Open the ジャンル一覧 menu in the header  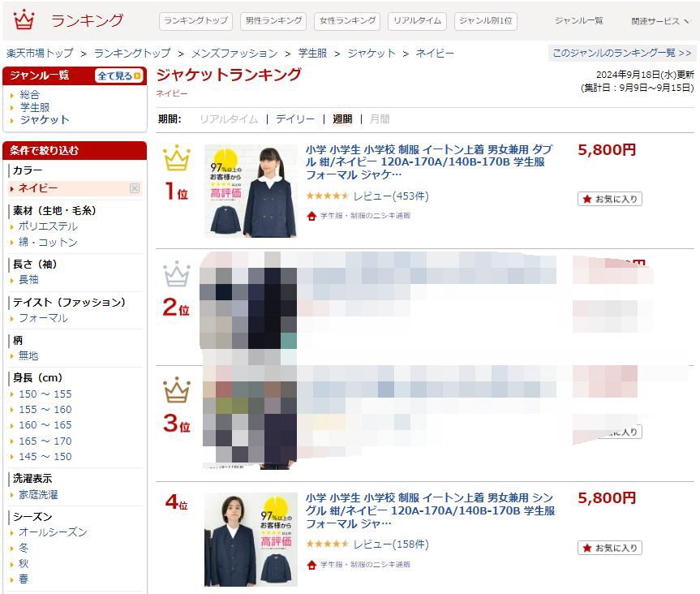pos(579,20)
